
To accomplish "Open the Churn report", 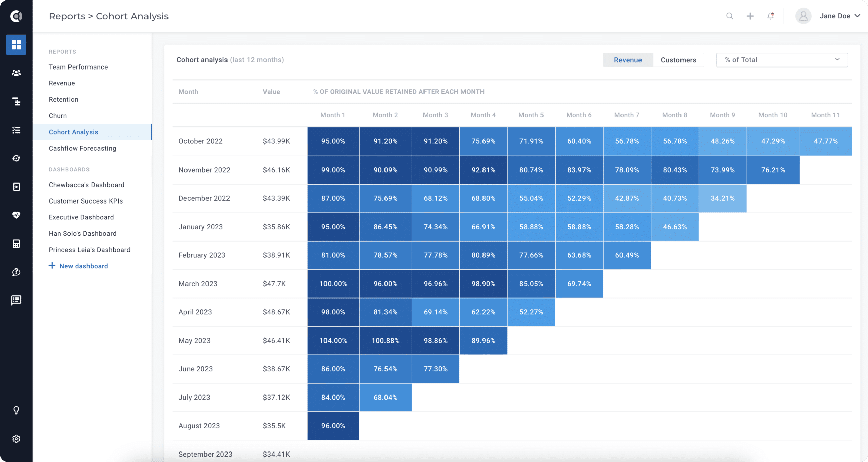I will [58, 116].
